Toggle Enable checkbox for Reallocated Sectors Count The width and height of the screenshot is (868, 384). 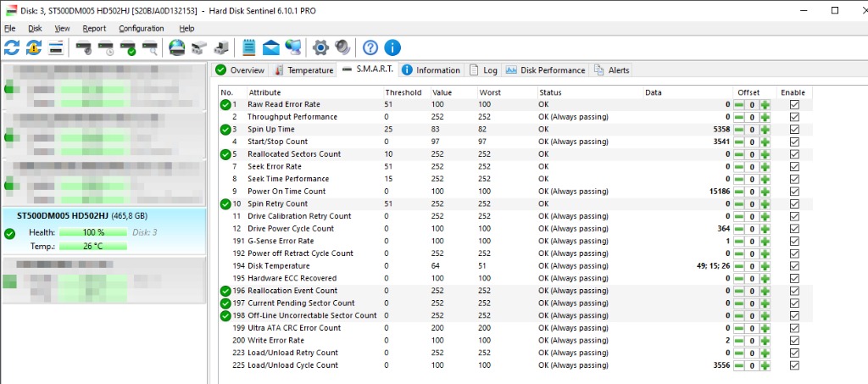794,154
